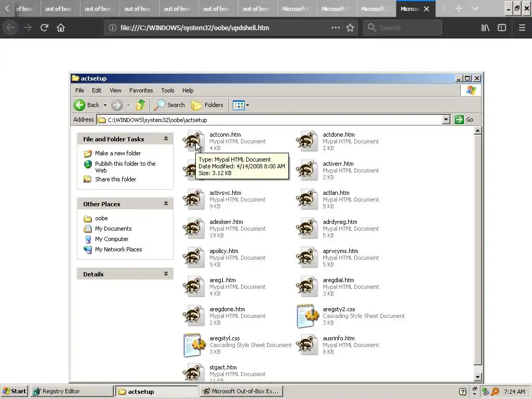Select the adrdyreg.htm file icon
This screenshot has height=399, width=532.
point(307,229)
